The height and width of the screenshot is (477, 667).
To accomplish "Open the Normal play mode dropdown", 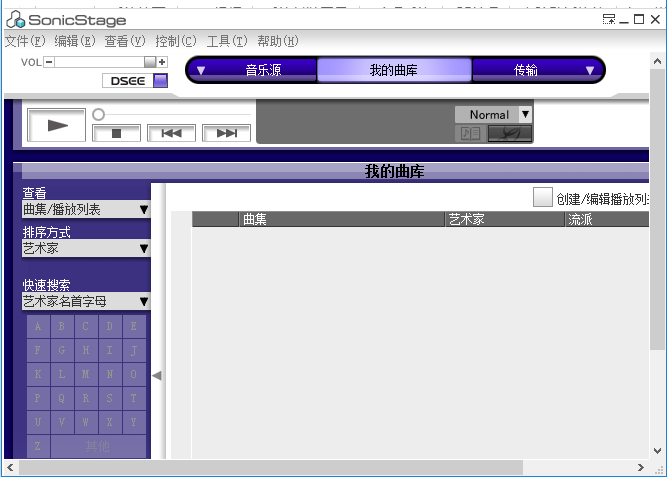I will click(x=525, y=114).
